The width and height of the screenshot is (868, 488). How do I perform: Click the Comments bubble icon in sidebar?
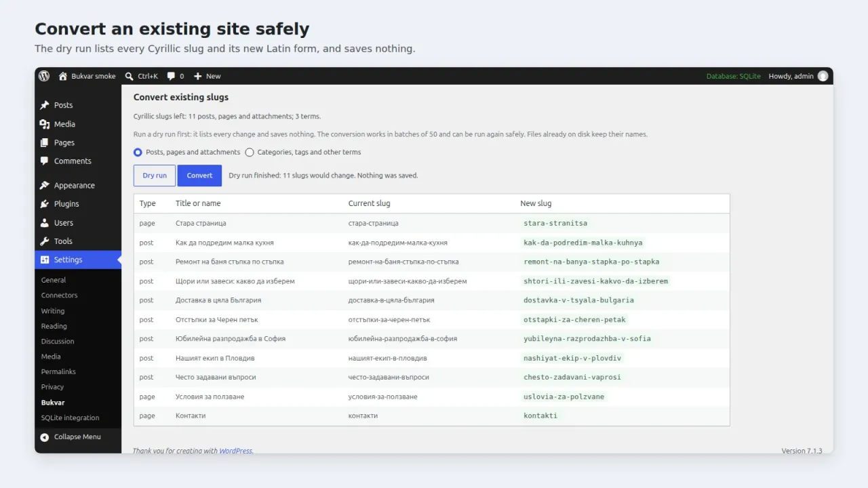[45, 161]
